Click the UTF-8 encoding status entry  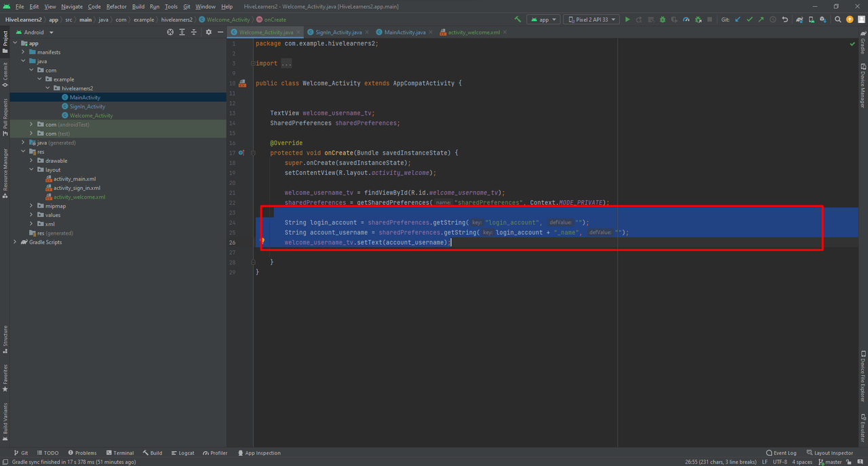[780, 462]
